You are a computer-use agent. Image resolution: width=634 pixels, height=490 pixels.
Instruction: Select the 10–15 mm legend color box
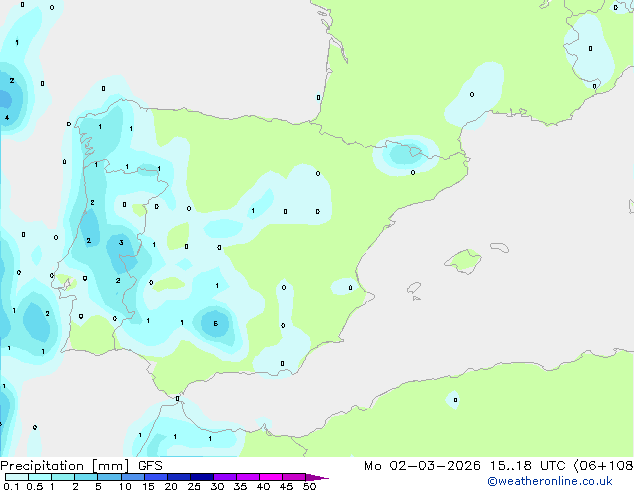click(x=132, y=477)
